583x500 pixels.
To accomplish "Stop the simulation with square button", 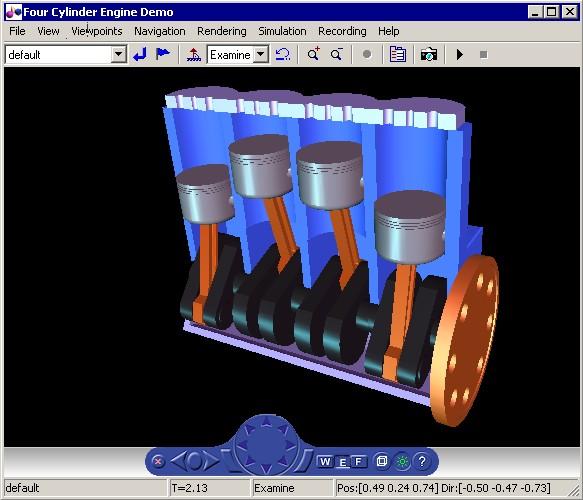I will pos(483,55).
